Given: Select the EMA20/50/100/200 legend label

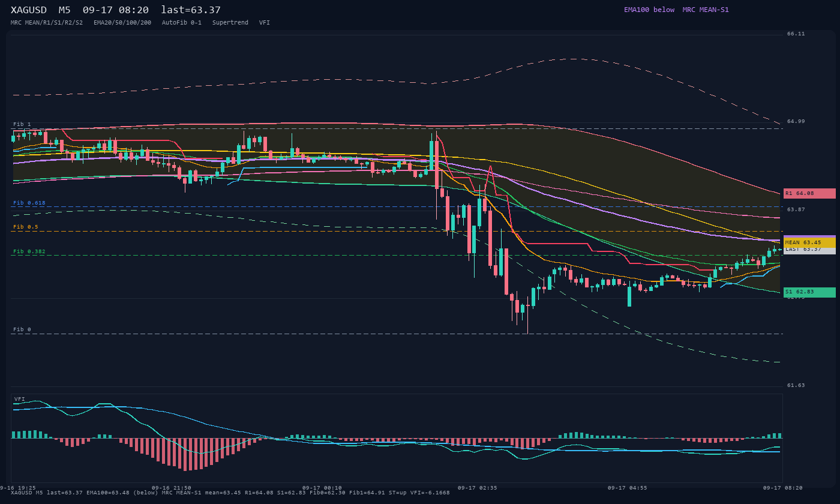Looking at the screenshot, I should tap(122, 23).
